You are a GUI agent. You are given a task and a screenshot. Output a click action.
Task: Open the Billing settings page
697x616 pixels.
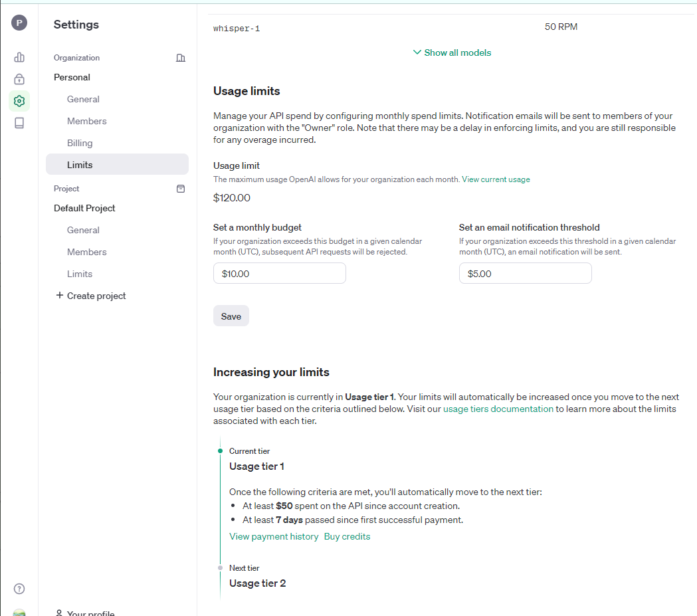(80, 143)
